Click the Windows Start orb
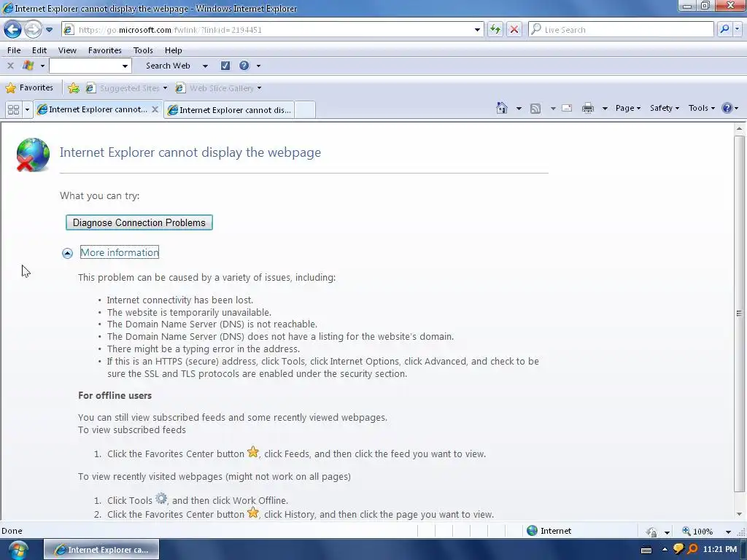747x560 pixels. (x=18, y=550)
